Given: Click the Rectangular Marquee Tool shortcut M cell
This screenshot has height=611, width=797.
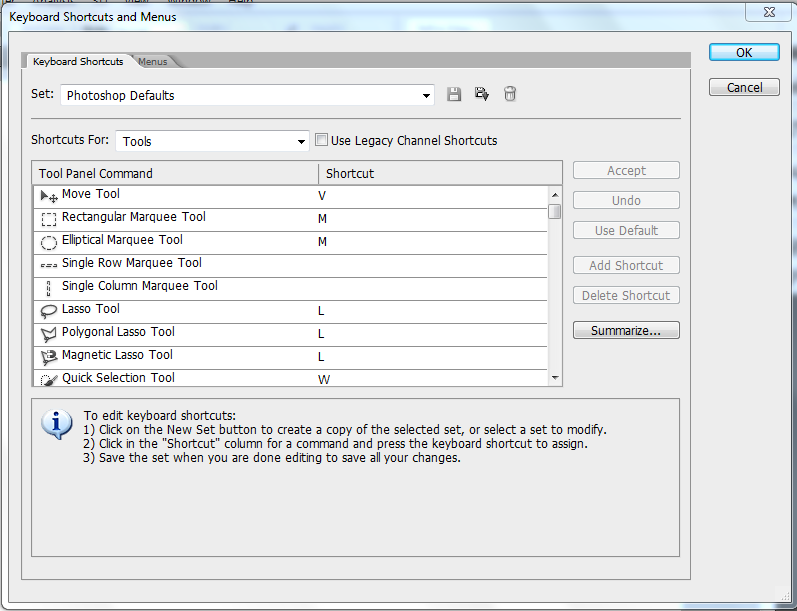Looking at the screenshot, I should point(432,219).
